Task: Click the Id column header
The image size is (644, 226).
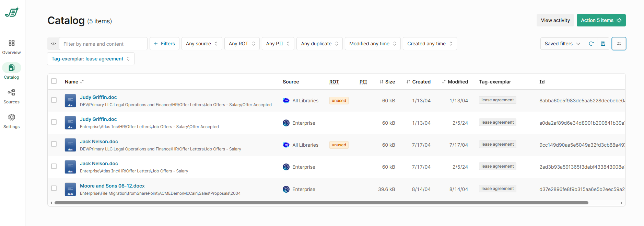Action: 542,82
